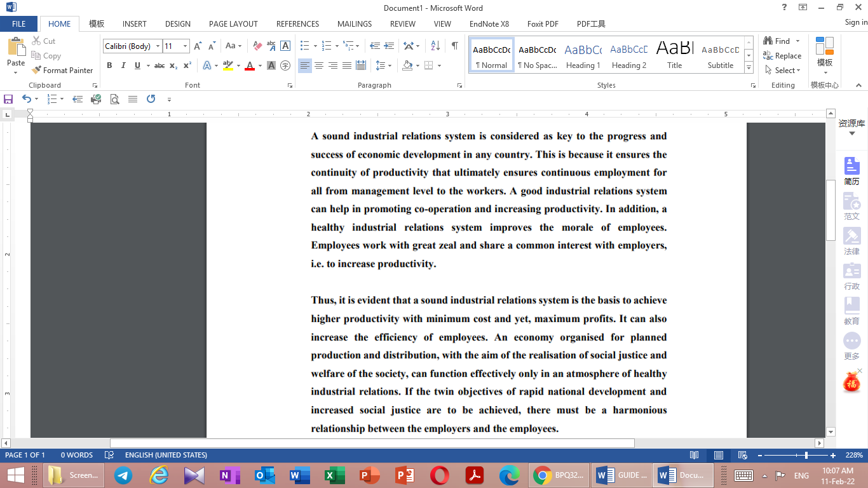The width and height of the screenshot is (868, 488).
Task: Change text color using Font Color icon
Action: coord(250,65)
